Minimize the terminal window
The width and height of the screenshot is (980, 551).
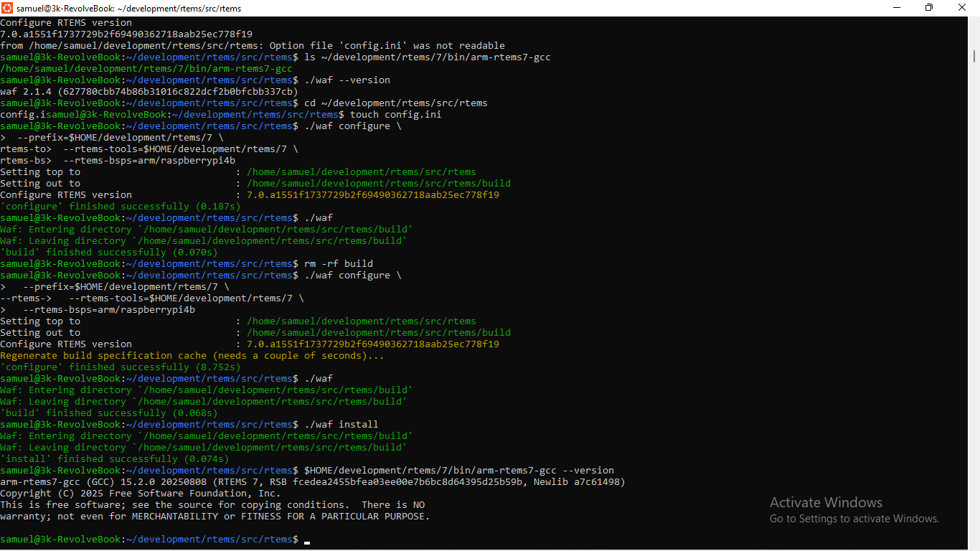896,8
